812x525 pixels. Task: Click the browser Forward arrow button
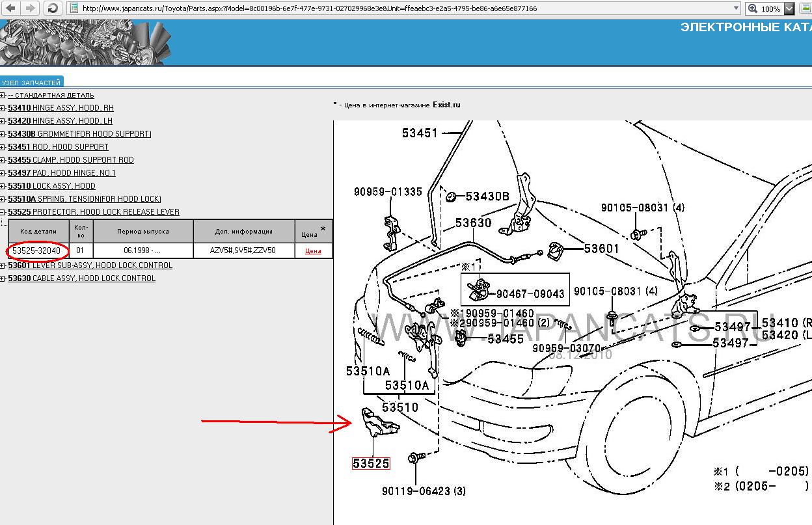tap(30, 8)
